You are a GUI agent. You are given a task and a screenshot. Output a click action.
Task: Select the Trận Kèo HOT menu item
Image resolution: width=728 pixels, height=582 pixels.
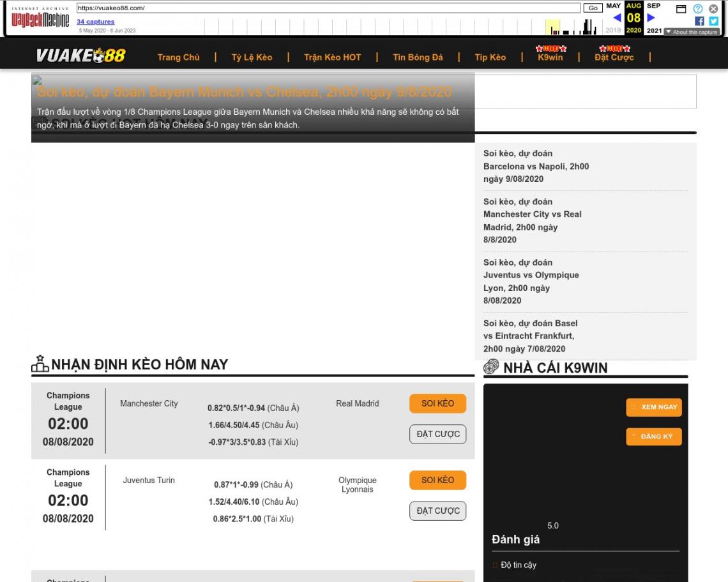coord(333,57)
